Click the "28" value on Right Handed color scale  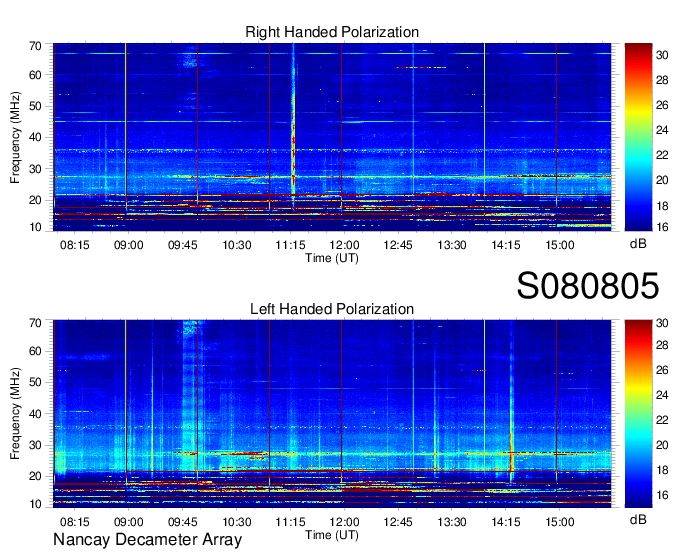[662, 80]
